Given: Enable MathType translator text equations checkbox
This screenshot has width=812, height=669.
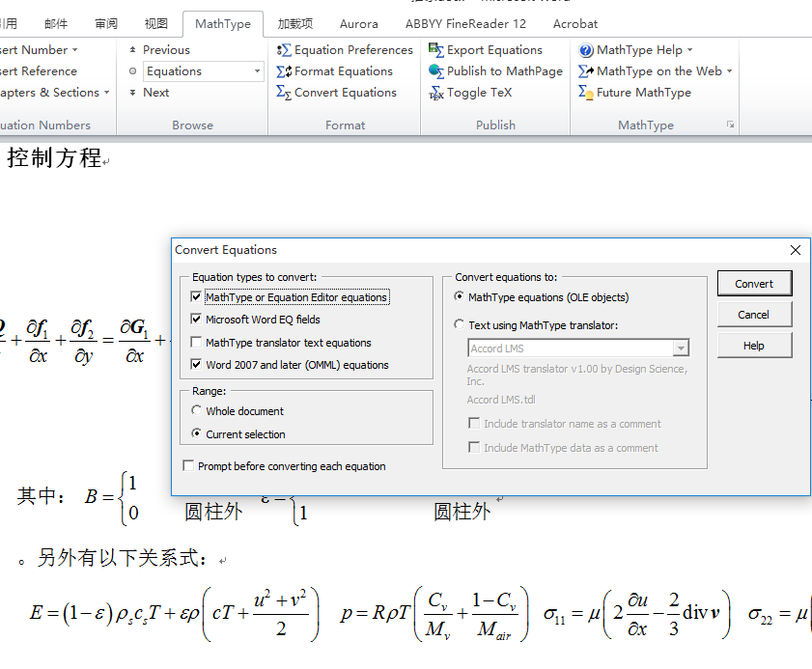Looking at the screenshot, I should (x=197, y=343).
